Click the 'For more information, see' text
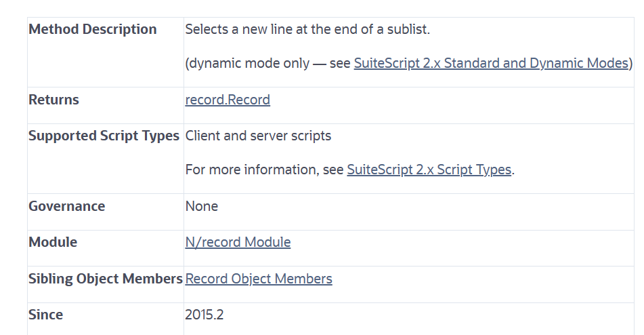The height and width of the screenshot is (335, 644). (264, 170)
